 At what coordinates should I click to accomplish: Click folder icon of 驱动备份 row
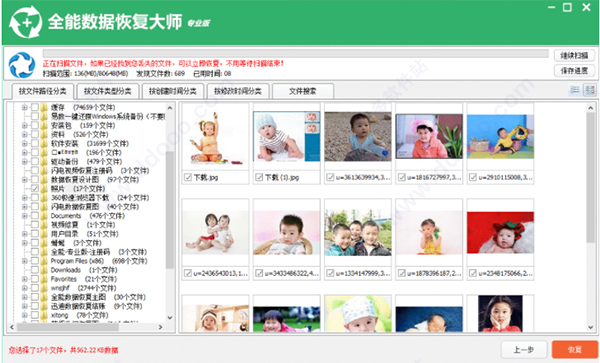pyautogui.click(x=44, y=161)
